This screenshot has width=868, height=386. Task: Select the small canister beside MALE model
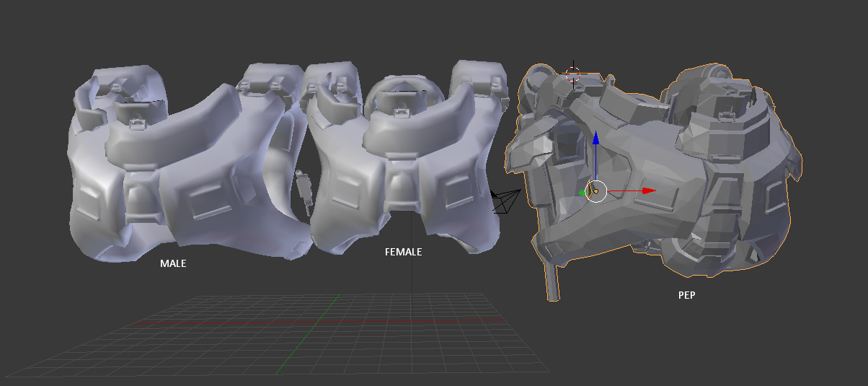(x=305, y=192)
